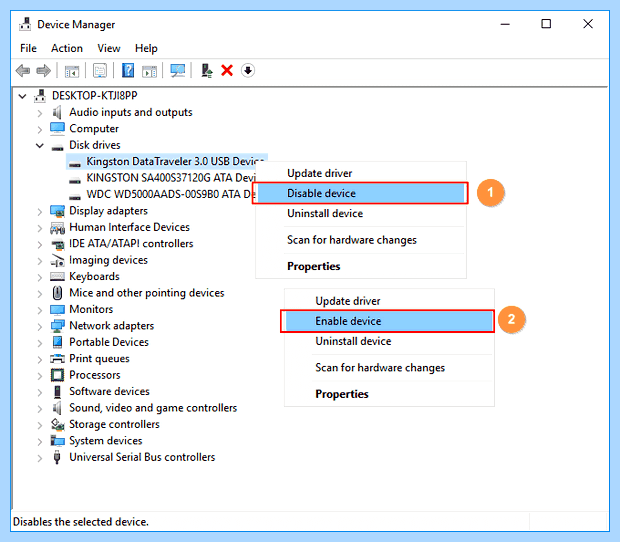Collapse the DESKTOP-KTJI8PP root node
Screen dimensions: 620x542
[x=23, y=96]
